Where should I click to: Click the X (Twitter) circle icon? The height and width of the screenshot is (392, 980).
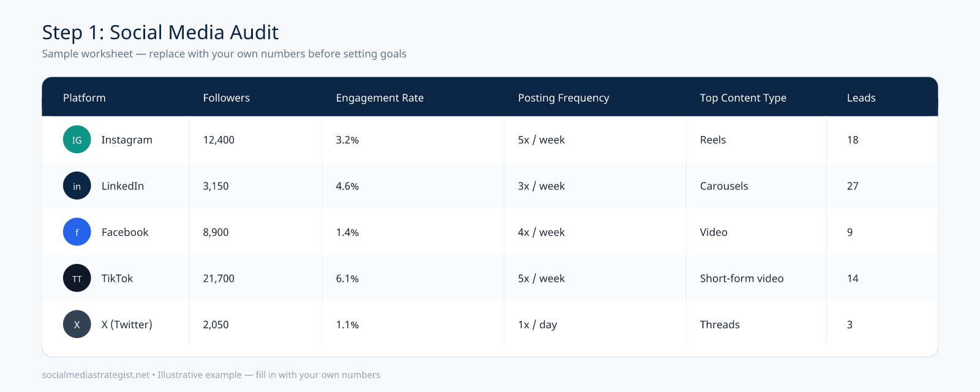(77, 325)
